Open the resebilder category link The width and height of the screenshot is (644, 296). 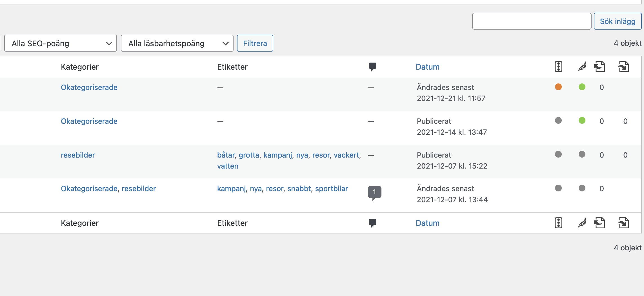pyautogui.click(x=78, y=155)
